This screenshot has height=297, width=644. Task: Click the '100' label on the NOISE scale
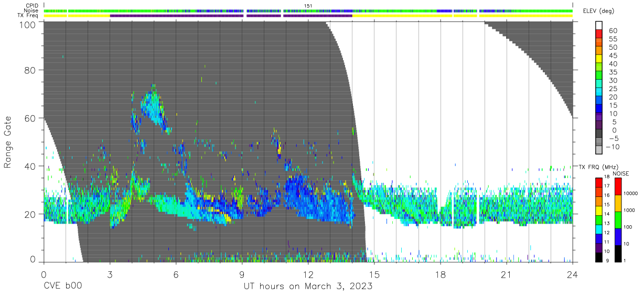point(627,228)
